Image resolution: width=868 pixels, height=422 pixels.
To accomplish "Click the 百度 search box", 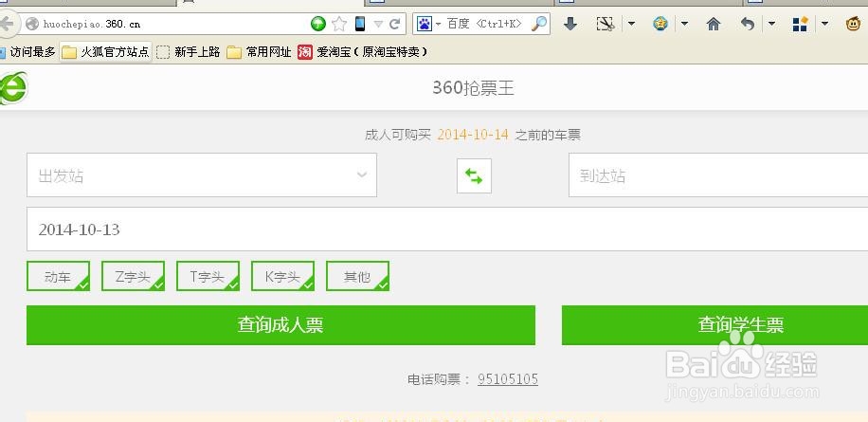I will pyautogui.click(x=484, y=24).
